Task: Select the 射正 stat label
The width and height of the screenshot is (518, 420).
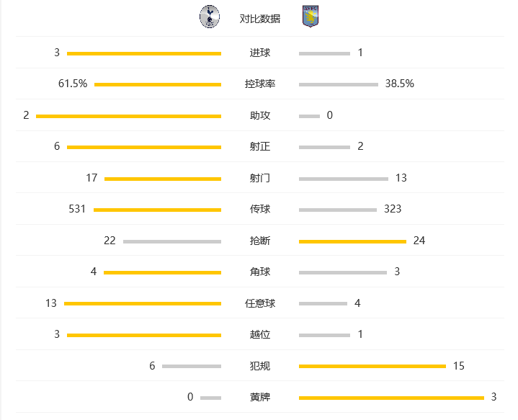Action: 260,146
